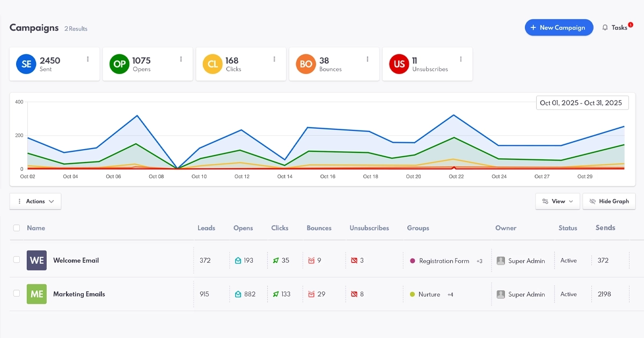The image size is (644, 338).
Task: Sort by the Unsubscribes column header
Action: pyautogui.click(x=369, y=228)
